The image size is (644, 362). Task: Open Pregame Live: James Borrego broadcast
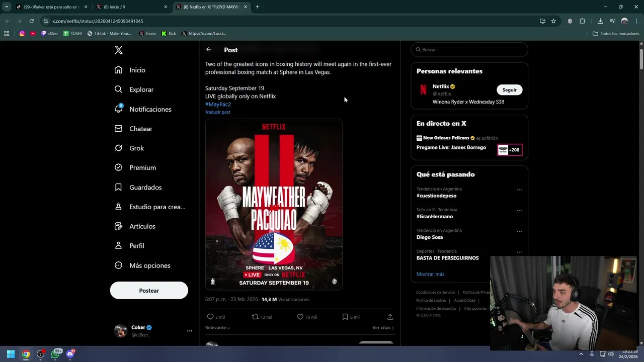click(x=451, y=147)
